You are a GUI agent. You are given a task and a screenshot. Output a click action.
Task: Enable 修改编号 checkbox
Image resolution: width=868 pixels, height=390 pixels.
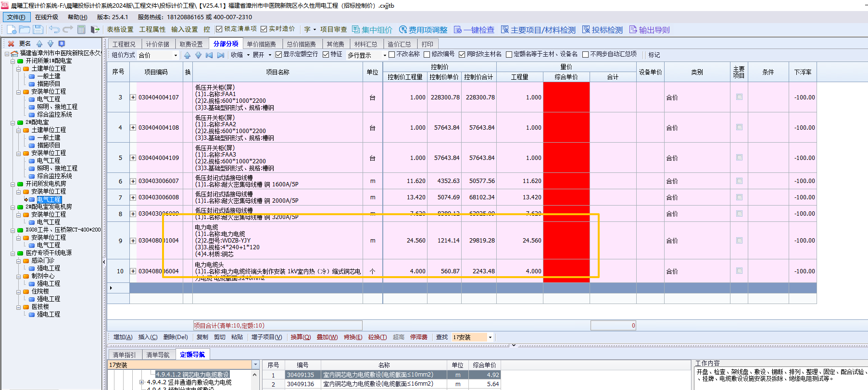tap(427, 54)
